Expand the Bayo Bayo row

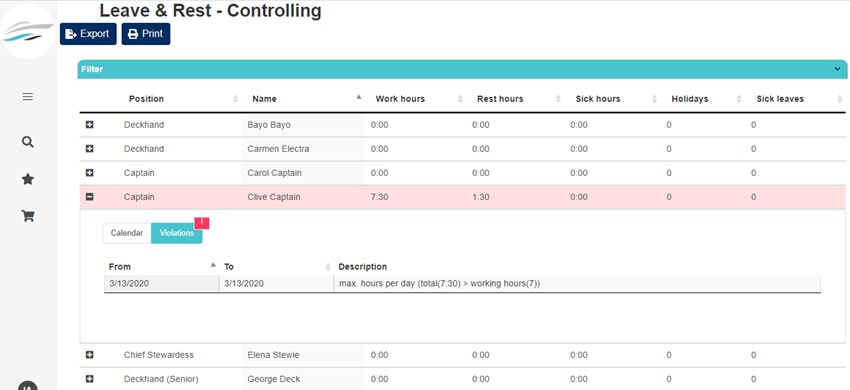click(x=90, y=125)
